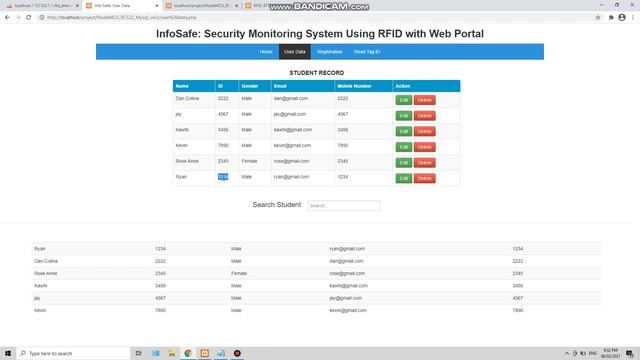Edit the Kawhi record

[x=404, y=131]
